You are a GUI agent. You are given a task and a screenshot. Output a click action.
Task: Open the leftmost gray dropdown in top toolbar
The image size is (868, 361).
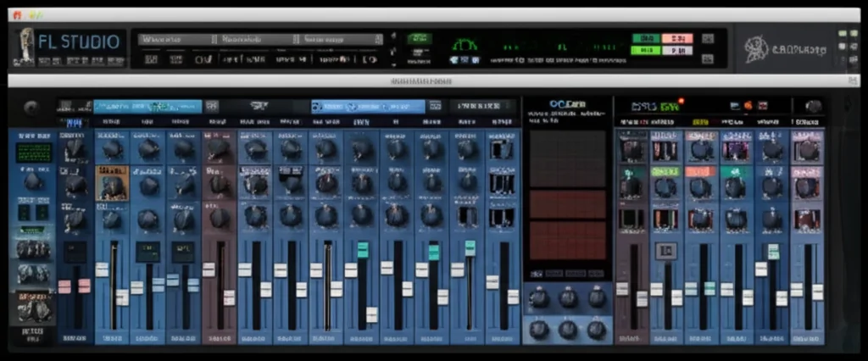point(177,39)
